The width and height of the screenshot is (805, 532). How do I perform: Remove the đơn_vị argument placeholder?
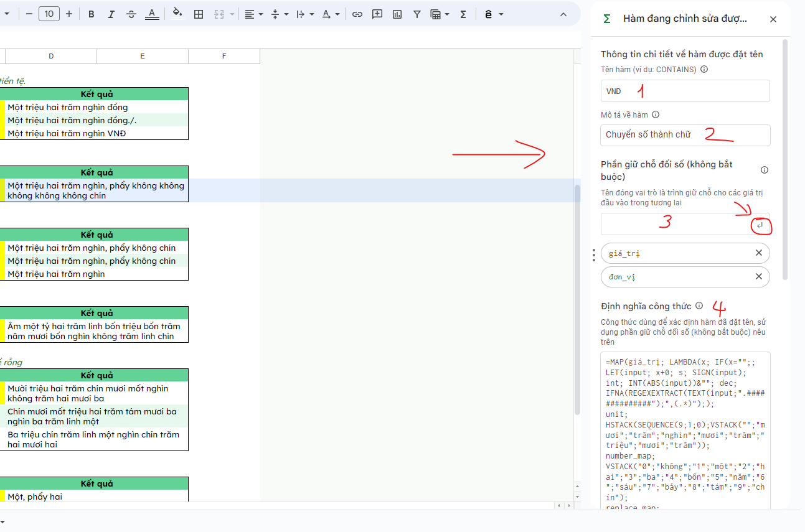click(758, 277)
